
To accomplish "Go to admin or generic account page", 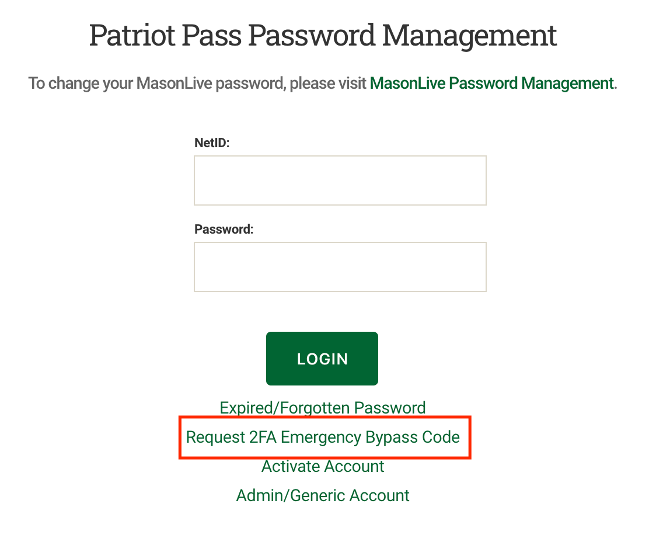I will [x=322, y=495].
